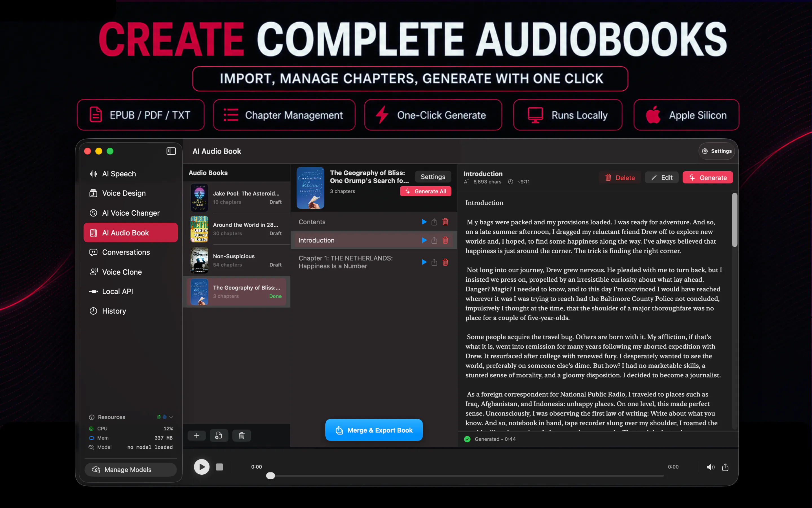
Task: Click the chapter text scrollbar
Action: [x=734, y=220]
